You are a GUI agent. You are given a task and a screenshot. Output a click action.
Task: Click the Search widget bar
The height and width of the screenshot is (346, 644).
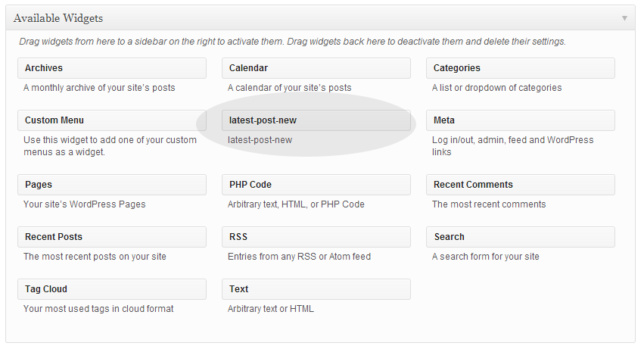[x=521, y=237]
